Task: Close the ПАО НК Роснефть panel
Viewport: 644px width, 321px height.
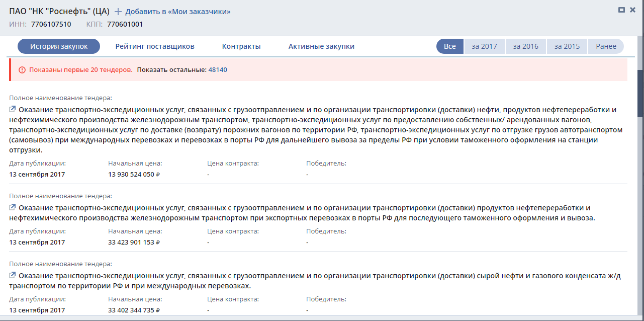Action: pyautogui.click(x=632, y=10)
